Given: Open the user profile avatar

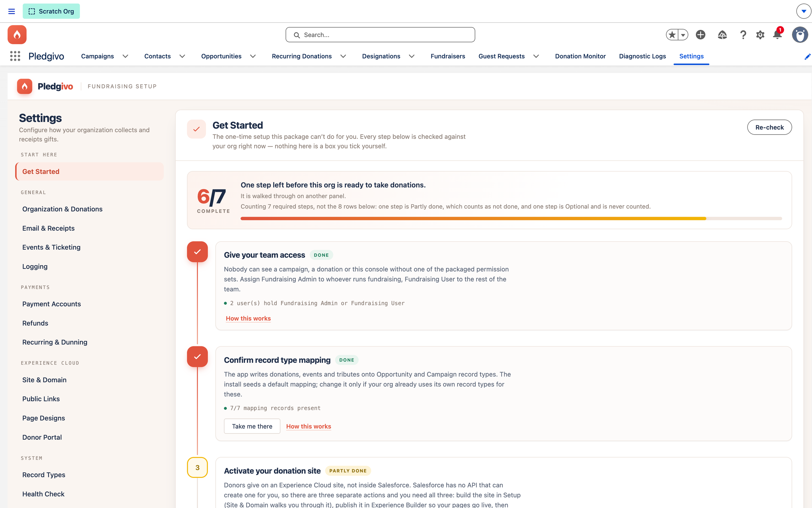Looking at the screenshot, I should tap(800, 35).
